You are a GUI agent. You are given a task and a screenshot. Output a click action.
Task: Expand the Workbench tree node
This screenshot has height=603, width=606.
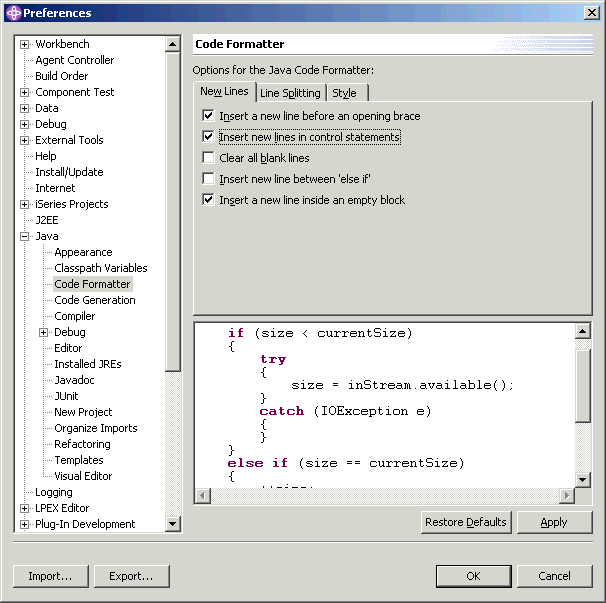[x=25, y=44]
